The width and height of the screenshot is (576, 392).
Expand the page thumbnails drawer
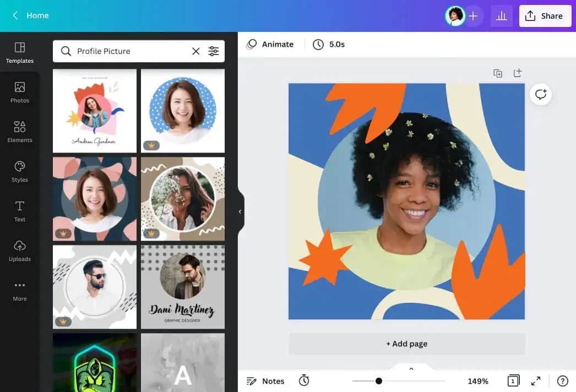pos(411,368)
